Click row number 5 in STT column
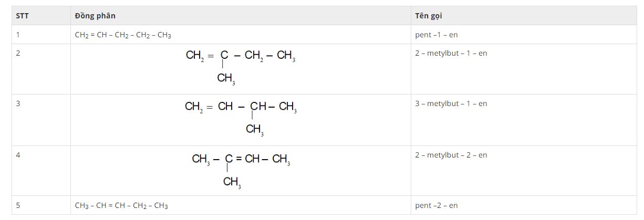Screen dimensions: 644x220 (18, 205)
